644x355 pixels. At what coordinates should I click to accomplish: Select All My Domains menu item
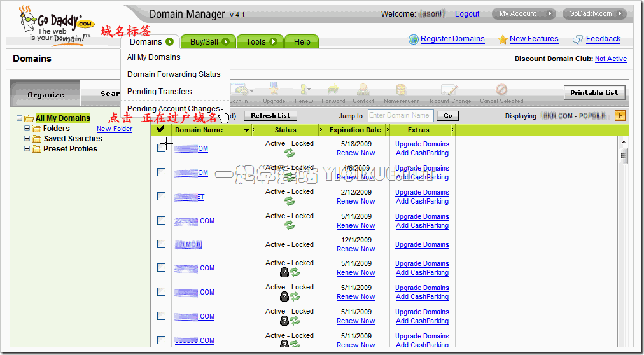(x=175, y=57)
